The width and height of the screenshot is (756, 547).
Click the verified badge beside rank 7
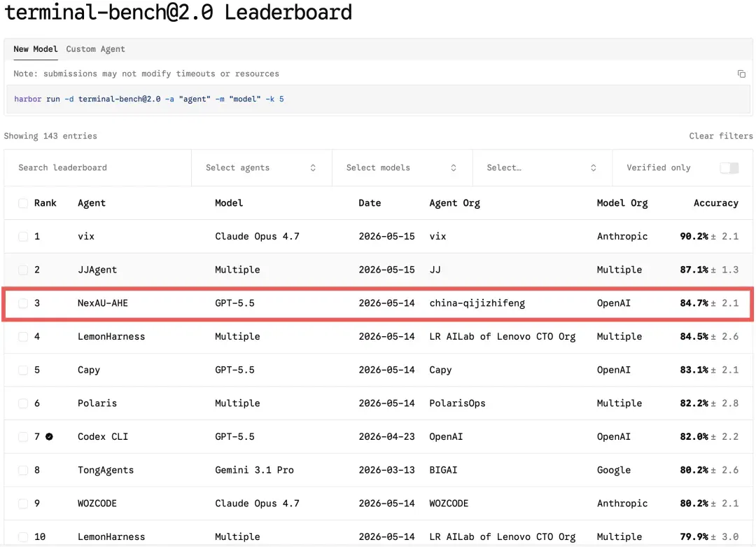click(49, 436)
